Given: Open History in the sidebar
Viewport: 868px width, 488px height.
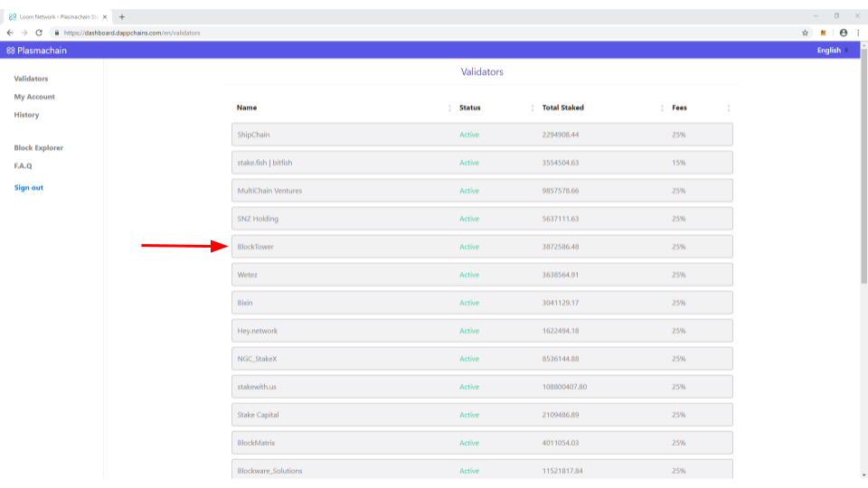Looking at the screenshot, I should (26, 115).
